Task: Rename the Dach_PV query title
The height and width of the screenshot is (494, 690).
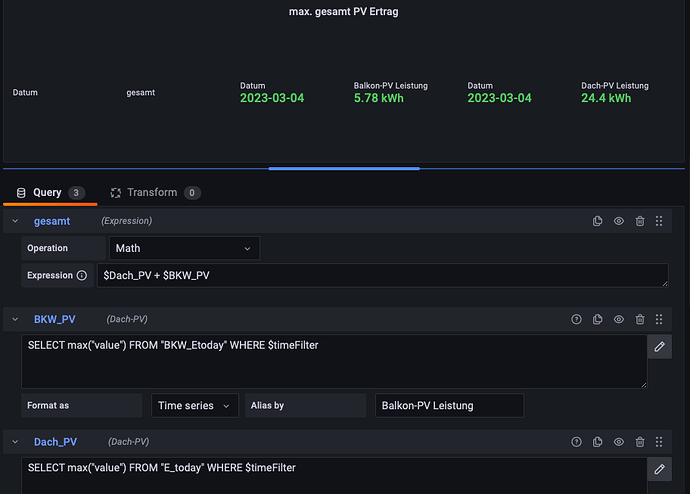Action: pos(55,442)
